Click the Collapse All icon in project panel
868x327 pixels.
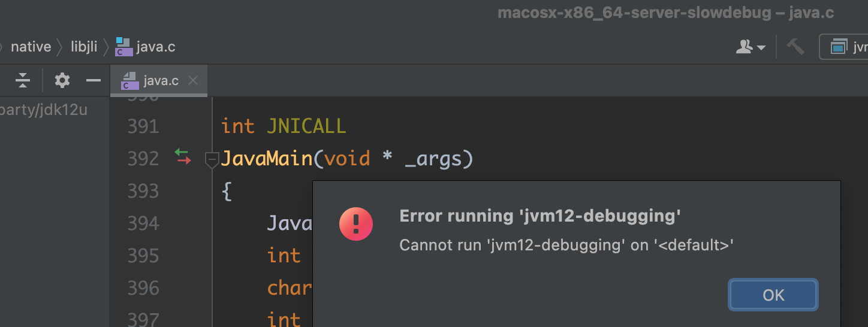pos(23,80)
